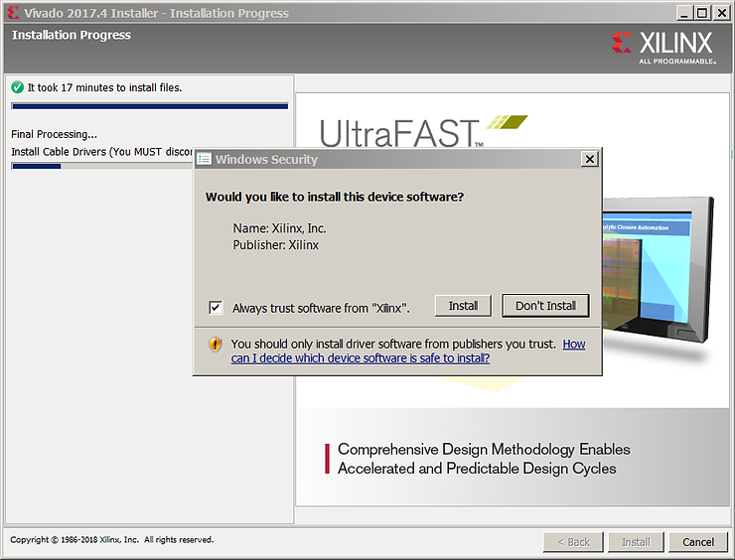The width and height of the screenshot is (735, 560).
Task: Click the Windows Security dialog title icon
Action: (x=204, y=159)
